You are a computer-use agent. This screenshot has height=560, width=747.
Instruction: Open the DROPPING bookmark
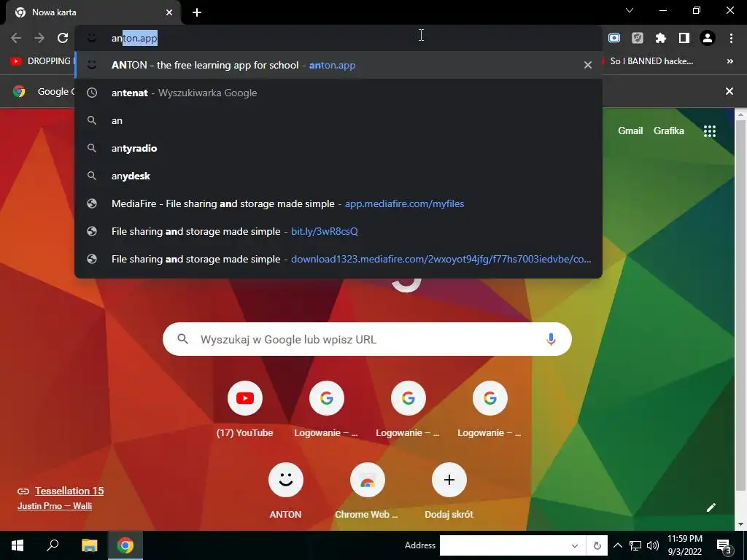click(x=42, y=61)
